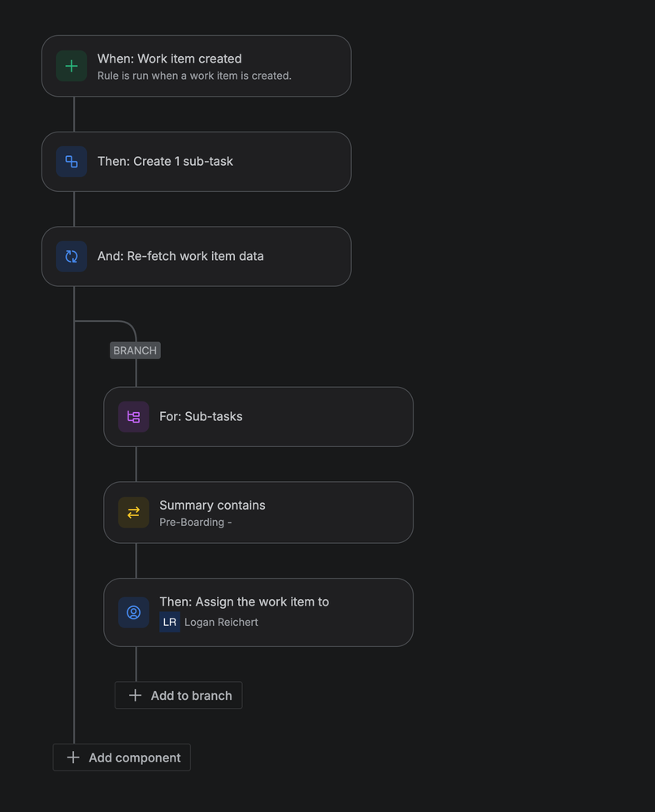
Task: Click the plus icon beside Add component
Action: click(x=73, y=758)
